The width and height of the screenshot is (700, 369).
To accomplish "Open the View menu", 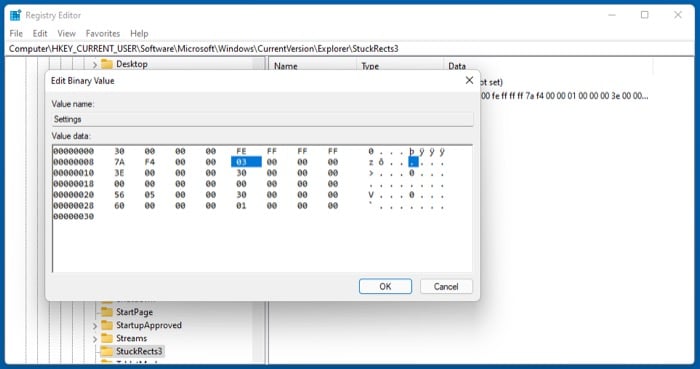I will coord(67,33).
